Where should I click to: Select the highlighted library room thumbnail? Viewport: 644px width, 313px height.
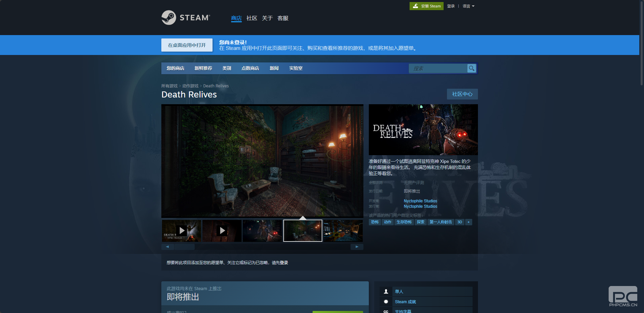[x=303, y=231]
